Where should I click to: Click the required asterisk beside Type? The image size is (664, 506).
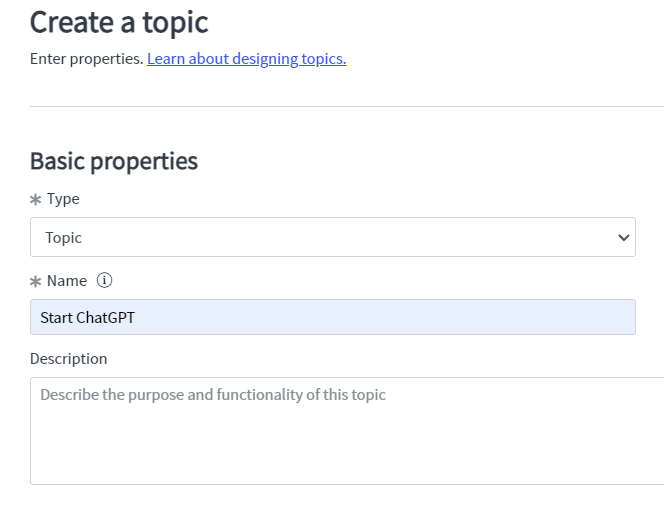(36, 199)
